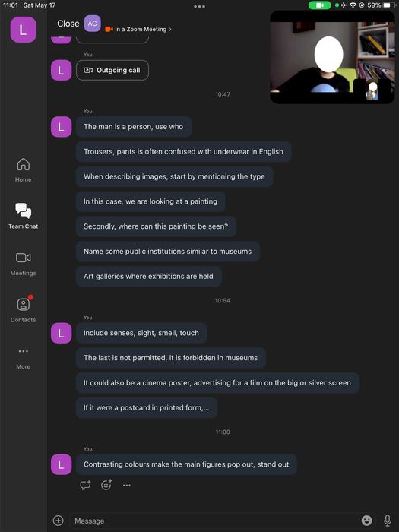Open the More options in sidebar

point(23,358)
